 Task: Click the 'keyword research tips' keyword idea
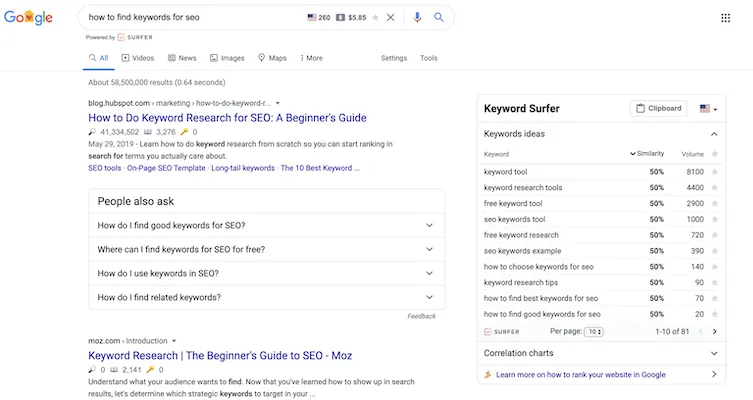click(521, 283)
